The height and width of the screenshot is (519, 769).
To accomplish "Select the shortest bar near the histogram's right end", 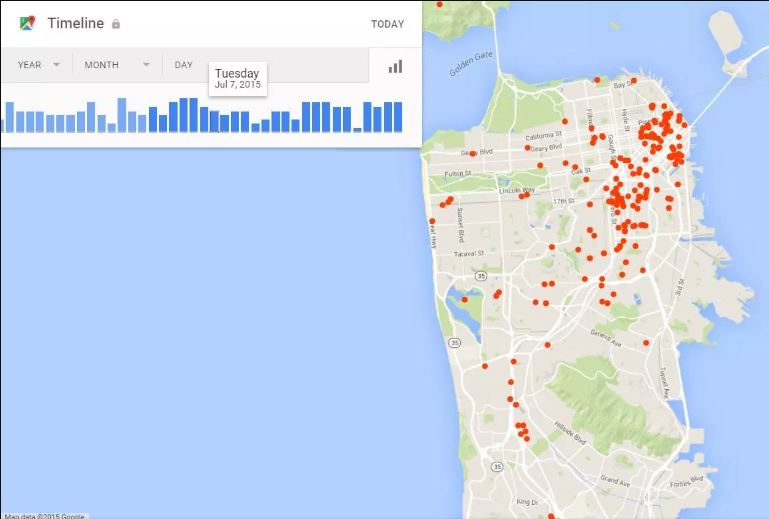I will pos(357,129).
